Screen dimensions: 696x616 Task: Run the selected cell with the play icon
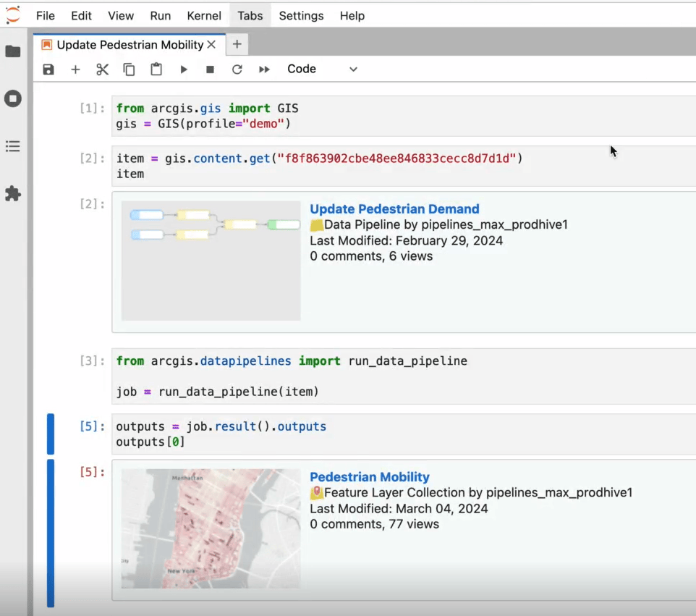183,69
